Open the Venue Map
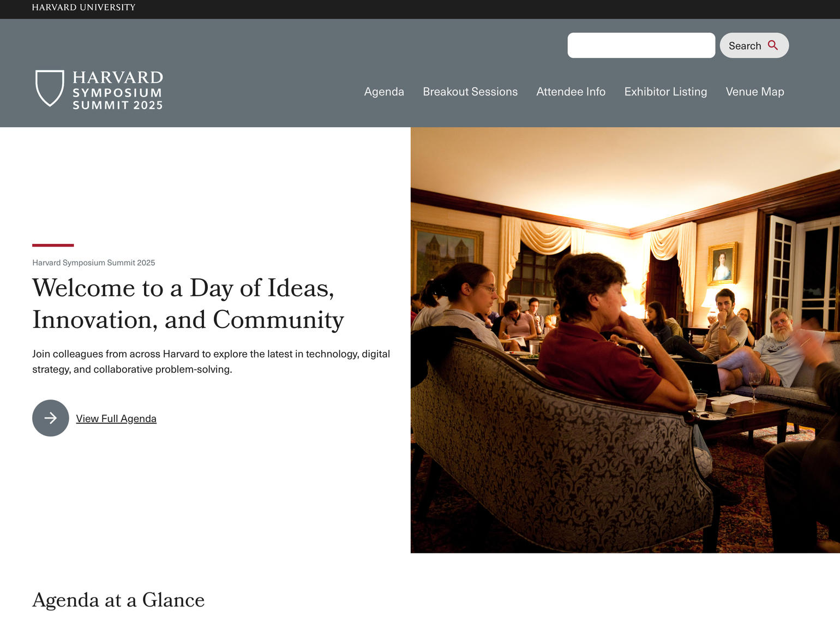Viewport: 840px width, 633px height. (x=755, y=92)
